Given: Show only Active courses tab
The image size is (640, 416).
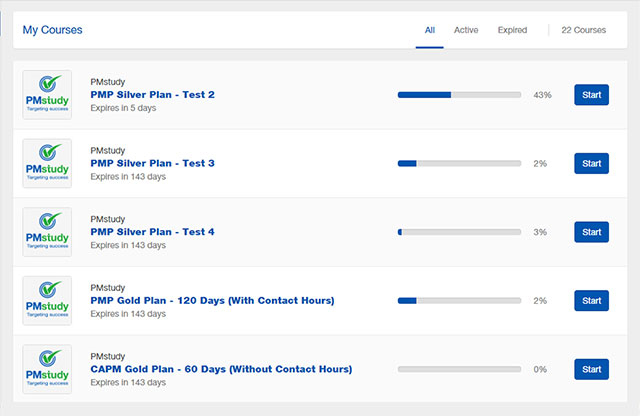Looking at the screenshot, I should [x=466, y=30].
